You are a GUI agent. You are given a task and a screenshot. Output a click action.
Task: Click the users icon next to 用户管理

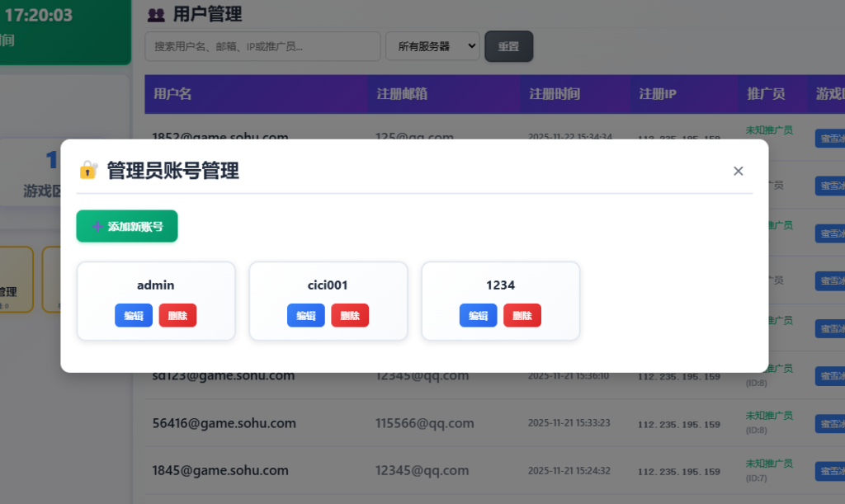coord(156,14)
